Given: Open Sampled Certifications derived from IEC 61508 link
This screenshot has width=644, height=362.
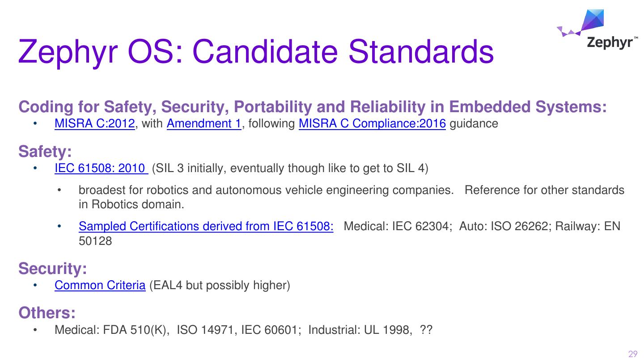Looking at the screenshot, I should tap(206, 226).
